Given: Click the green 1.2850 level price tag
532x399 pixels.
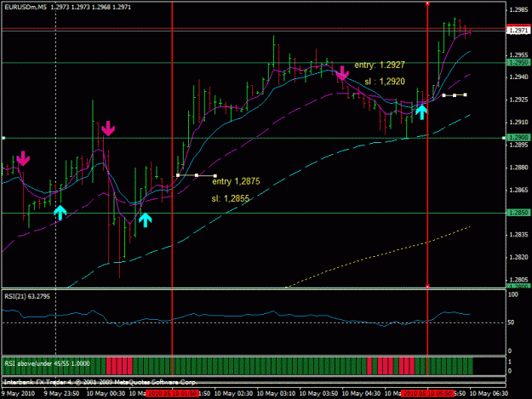Looking at the screenshot, I should click(x=518, y=213).
